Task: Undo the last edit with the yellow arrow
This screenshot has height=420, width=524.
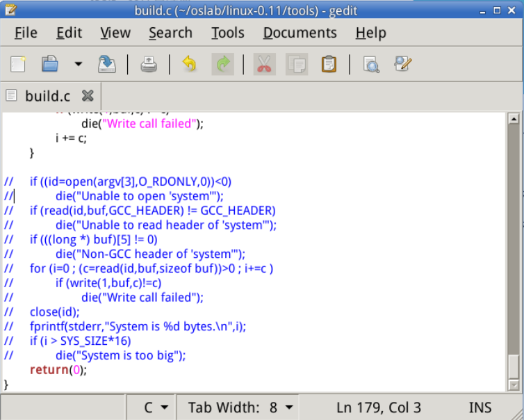Action: 190,64
